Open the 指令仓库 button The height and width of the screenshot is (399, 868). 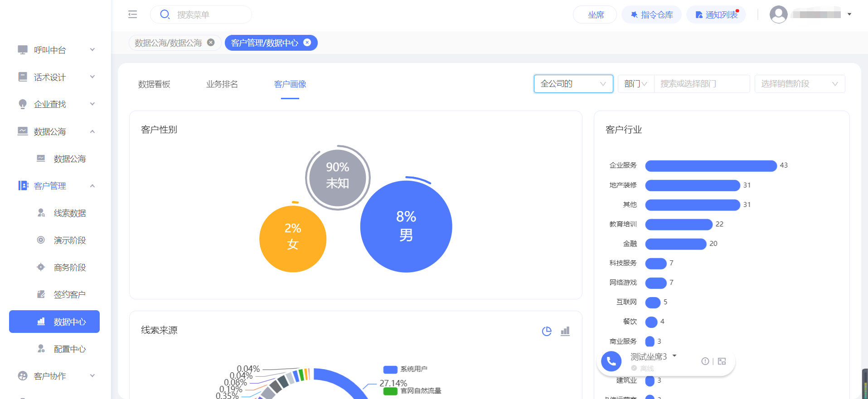(651, 14)
